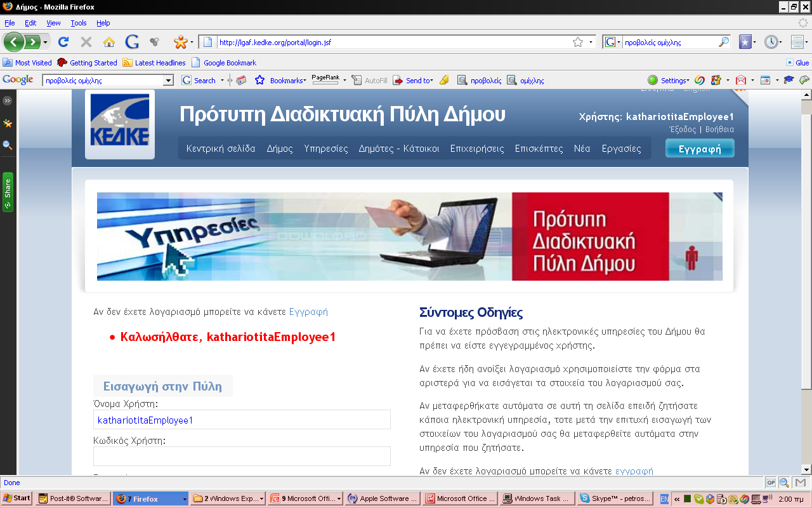Choose search engine via Google G dropdown
Viewport: 812px width, 508px height.
pyautogui.click(x=612, y=42)
